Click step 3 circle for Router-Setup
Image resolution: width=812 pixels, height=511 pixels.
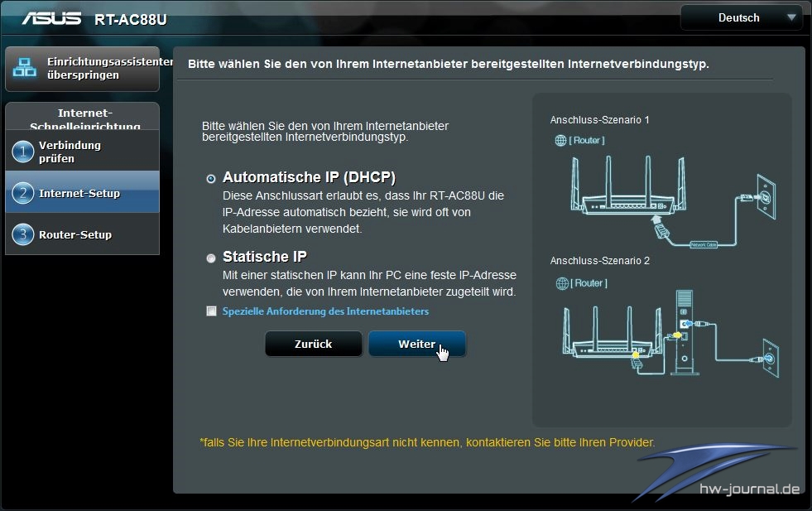pyautogui.click(x=23, y=234)
